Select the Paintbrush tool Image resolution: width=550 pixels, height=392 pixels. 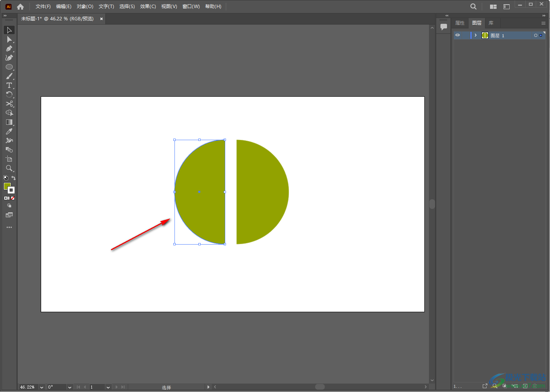tap(9, 76)
